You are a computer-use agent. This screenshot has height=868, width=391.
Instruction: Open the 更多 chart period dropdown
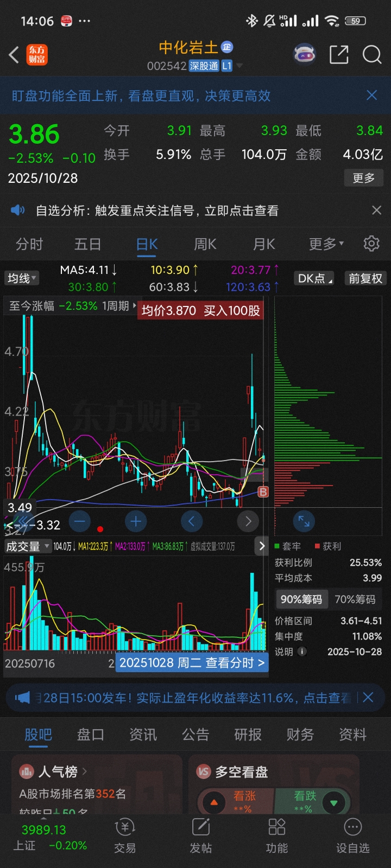click(x=326, y=244)
